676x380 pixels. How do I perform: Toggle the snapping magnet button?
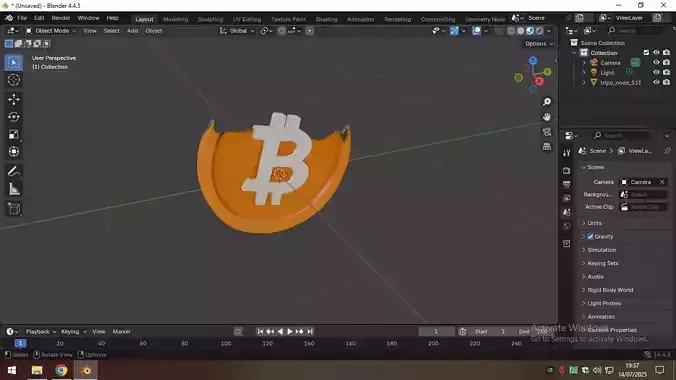(x=282, y=31)
